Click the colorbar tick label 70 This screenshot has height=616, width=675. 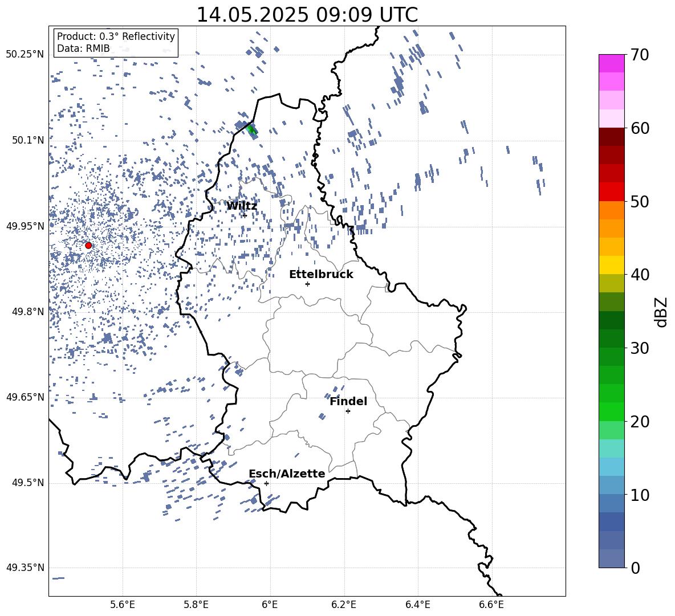pyautogui.click(x=640, y=55)
